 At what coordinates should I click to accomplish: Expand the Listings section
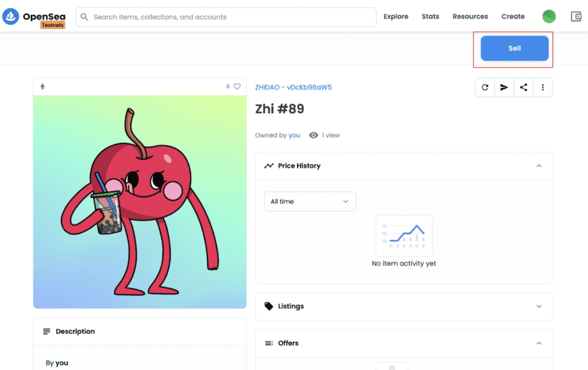[x=539, y=306]
